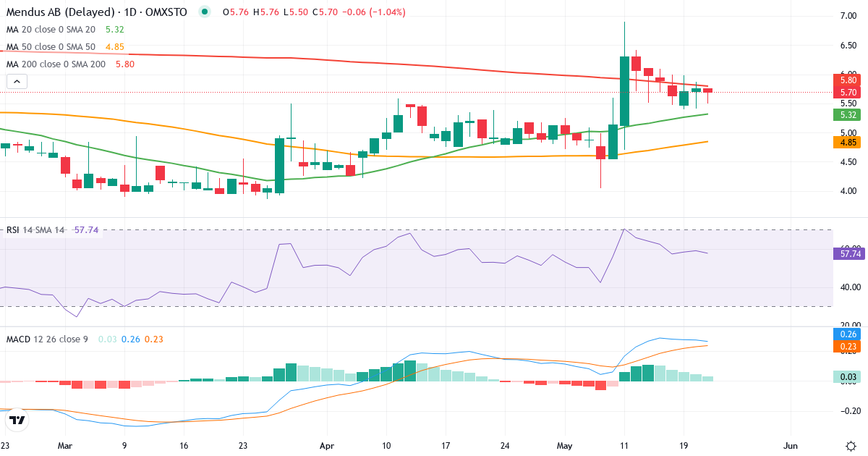
Task: Click the red 5.70 last price label
Action: 848,92
